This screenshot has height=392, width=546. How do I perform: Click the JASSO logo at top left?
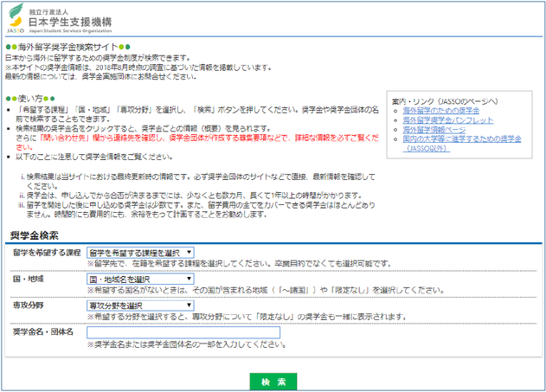click(16, 18)
